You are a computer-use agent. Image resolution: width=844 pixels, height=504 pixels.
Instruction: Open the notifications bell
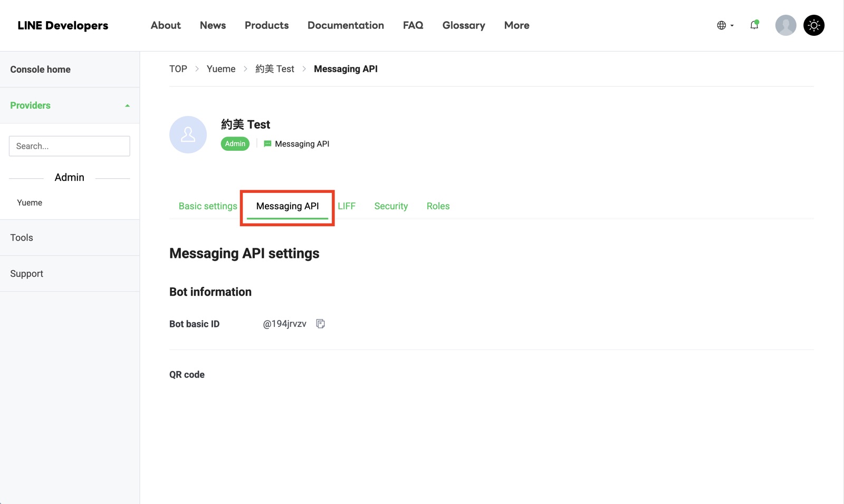point(754,25)
